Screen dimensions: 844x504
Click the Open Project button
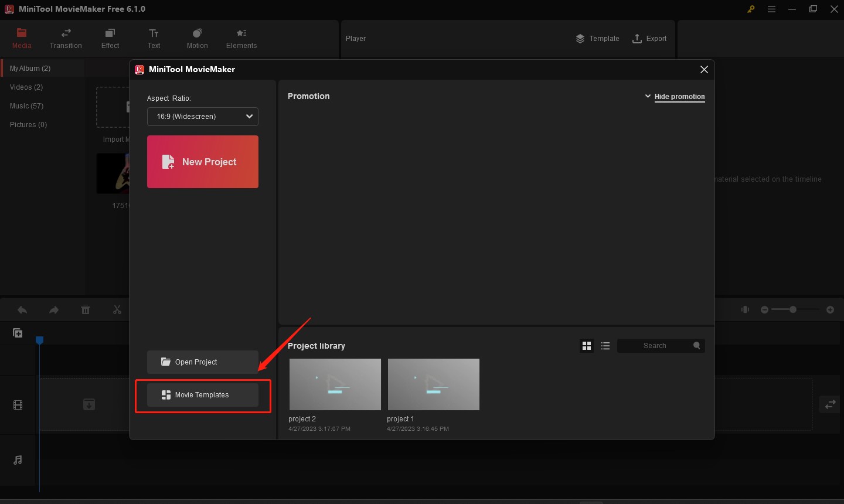[x=203, y=362]
